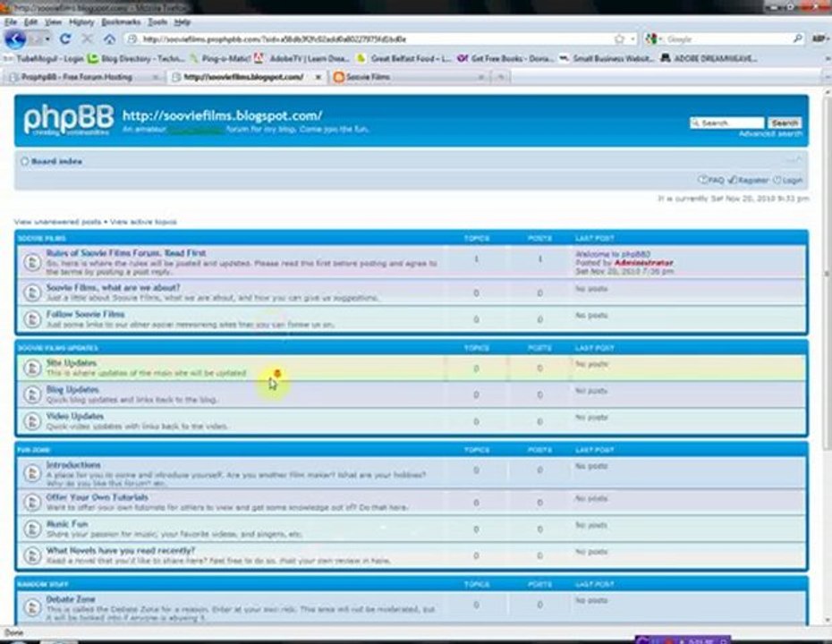
Task: Open the 'Soovie Films, what are we about?' forum
Action: 113,287
